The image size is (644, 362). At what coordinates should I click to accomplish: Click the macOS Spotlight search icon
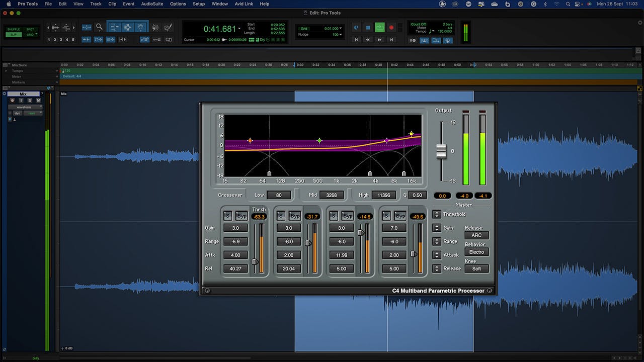[x=568, y=4]
